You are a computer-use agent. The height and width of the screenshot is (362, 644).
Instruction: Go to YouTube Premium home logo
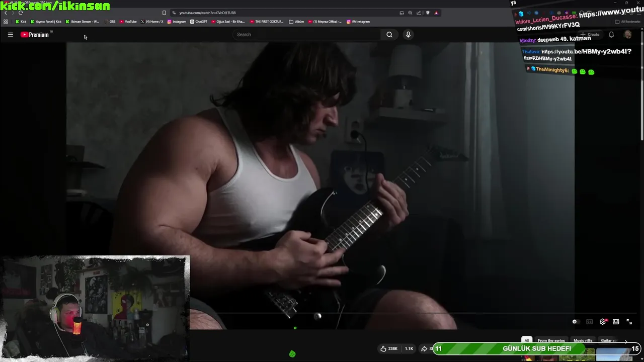[x=35, y=35]
